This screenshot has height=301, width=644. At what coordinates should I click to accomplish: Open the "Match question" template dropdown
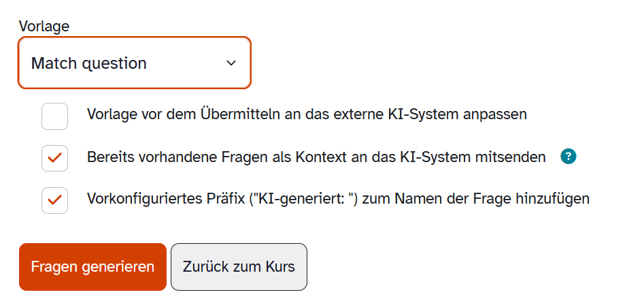point(135,63)
